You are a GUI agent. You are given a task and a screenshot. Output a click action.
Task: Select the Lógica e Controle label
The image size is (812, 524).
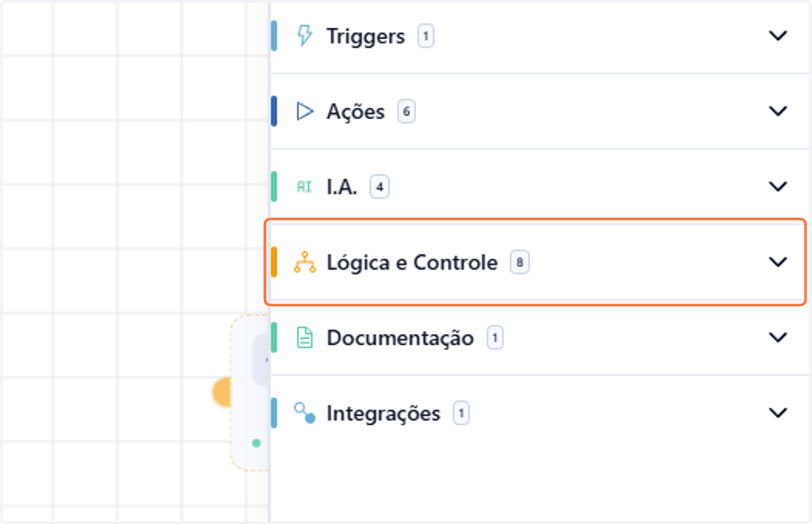pos(412,262)
